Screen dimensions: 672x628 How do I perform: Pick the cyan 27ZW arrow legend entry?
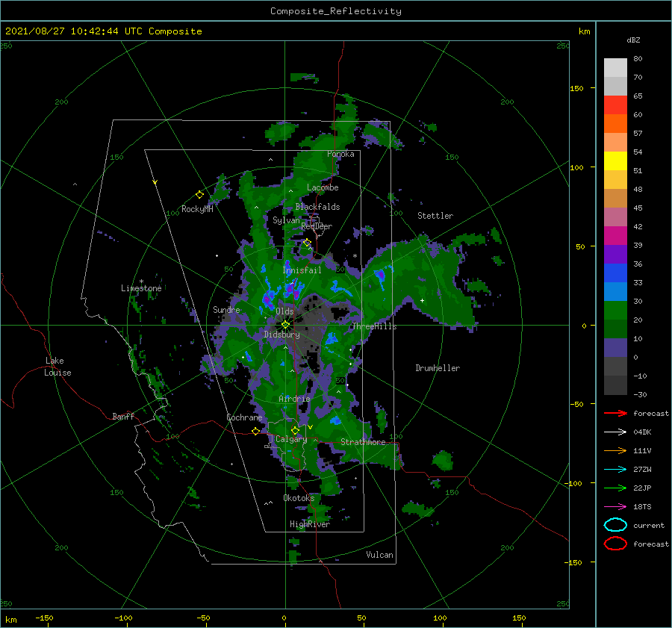[x=615, y=470]
